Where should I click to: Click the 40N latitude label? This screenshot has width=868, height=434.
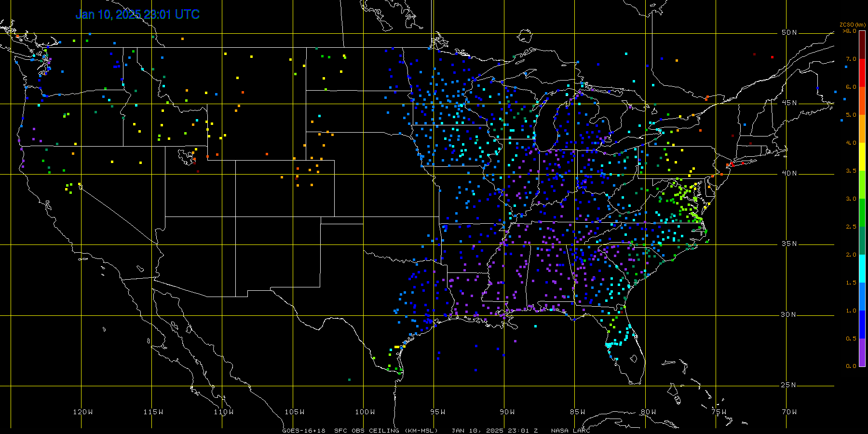789,174
